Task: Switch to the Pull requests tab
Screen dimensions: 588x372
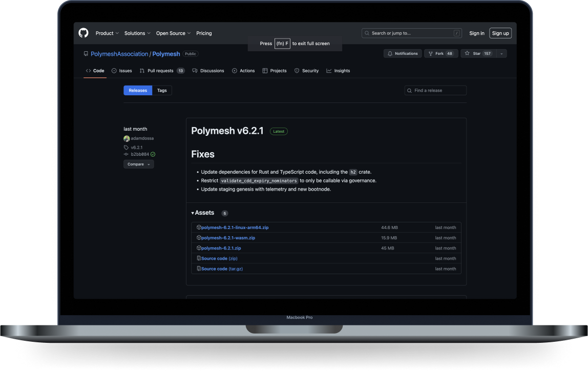Action: pyautogui.click(x=162, y=71)
